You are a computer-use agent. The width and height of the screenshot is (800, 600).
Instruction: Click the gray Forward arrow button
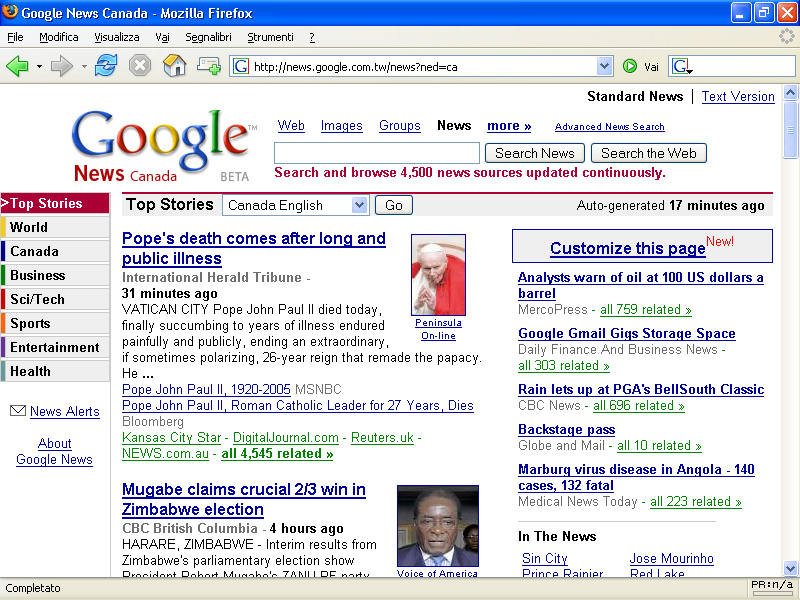point(62,66)
